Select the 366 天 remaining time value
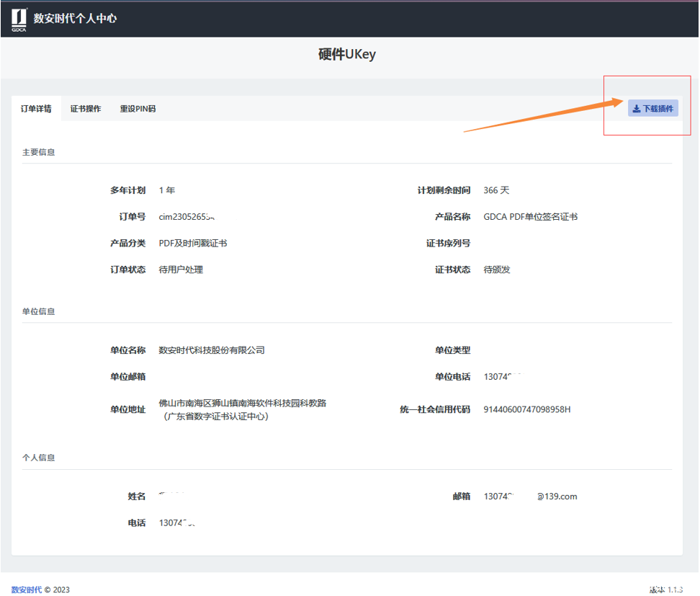Image resolution: width=700 pixels, height=596 pixels. [496, 190]
